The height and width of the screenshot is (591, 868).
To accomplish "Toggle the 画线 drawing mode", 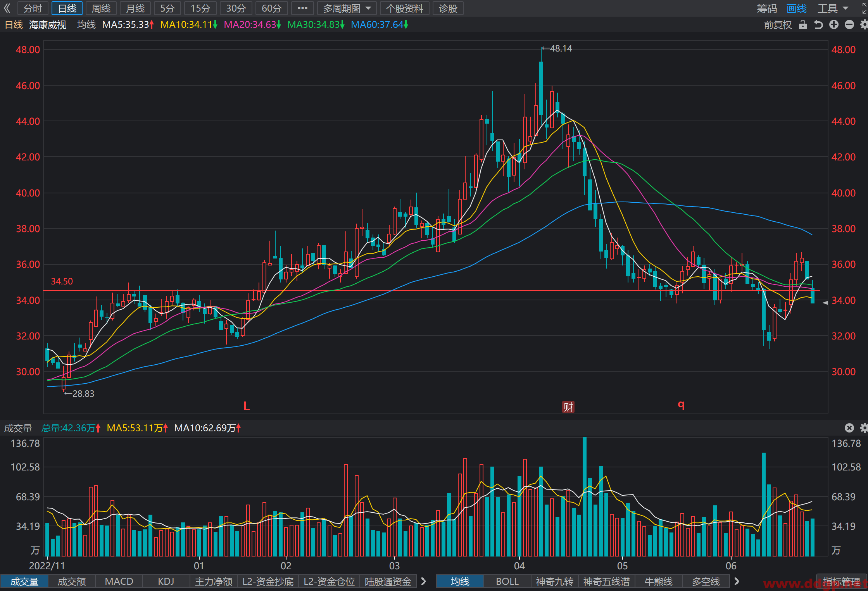I will (797, 9).
